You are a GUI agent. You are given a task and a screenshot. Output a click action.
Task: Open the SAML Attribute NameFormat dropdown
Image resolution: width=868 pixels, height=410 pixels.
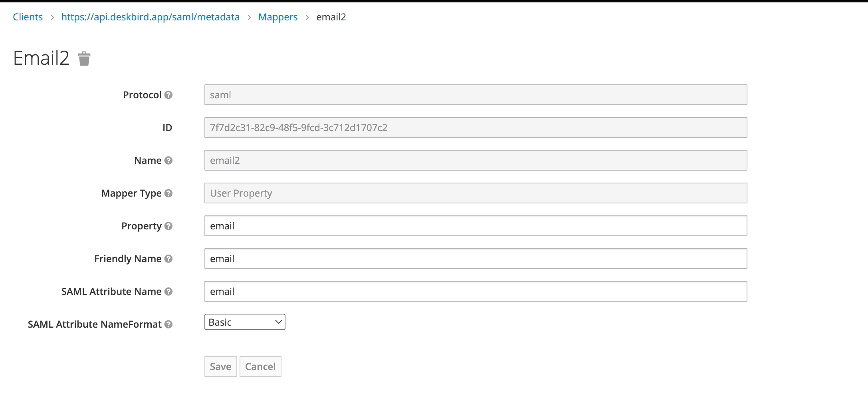click(x=245, y=322)
